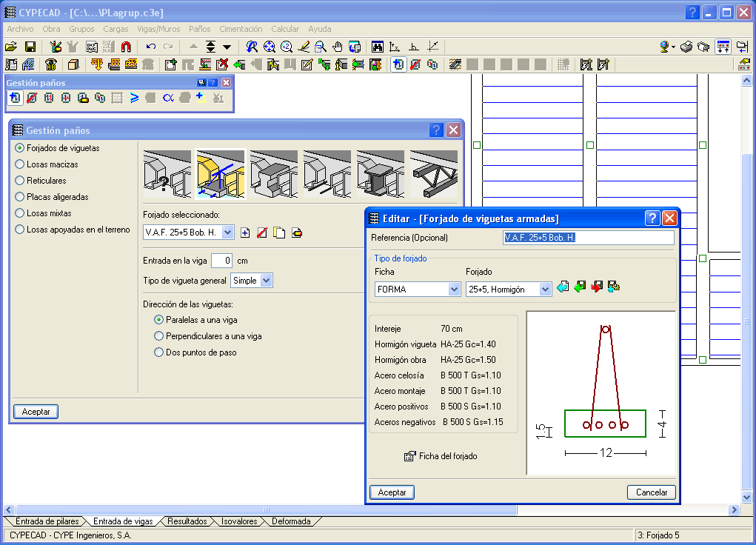Screen dimensions: 756x545
Task: Open the Tipo de vigueta general dropdown
Action: click(x=266, y=281)
